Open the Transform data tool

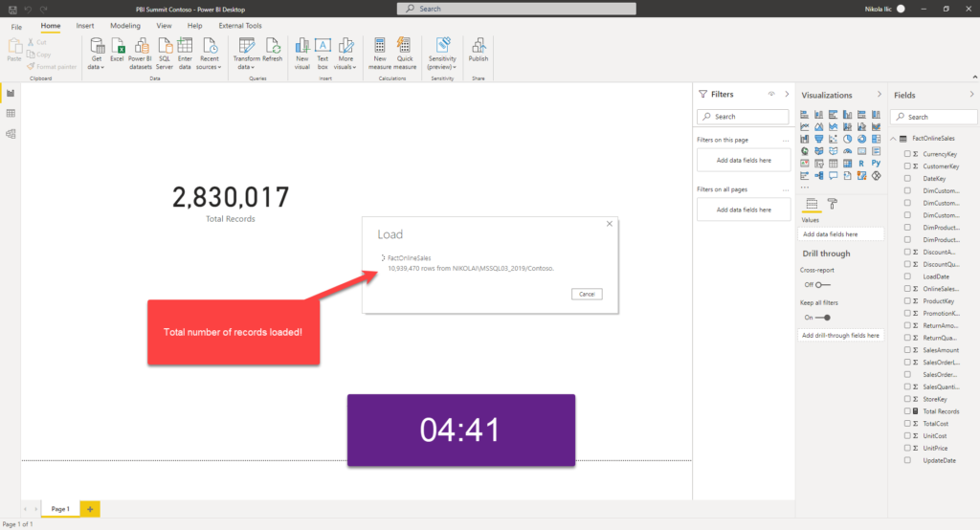point(246,54)
